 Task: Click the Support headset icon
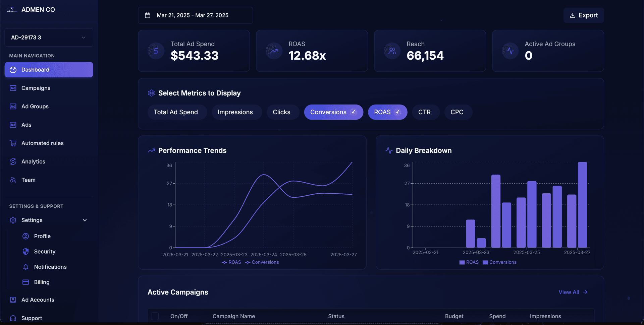(x=13, y=318)
